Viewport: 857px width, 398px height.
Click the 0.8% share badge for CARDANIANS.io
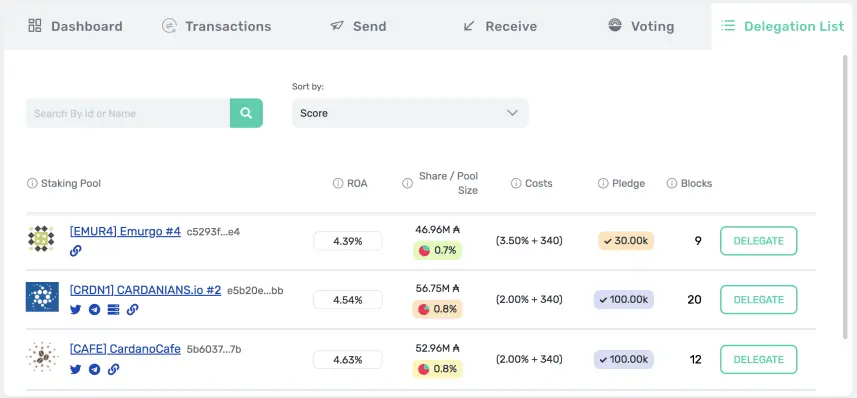point(437,309)
